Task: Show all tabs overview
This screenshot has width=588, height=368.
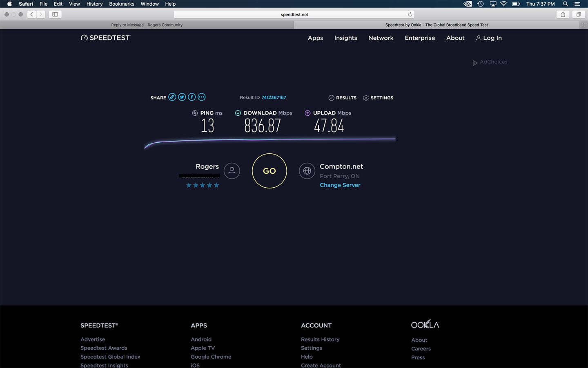Action: (x=579, y=14)
